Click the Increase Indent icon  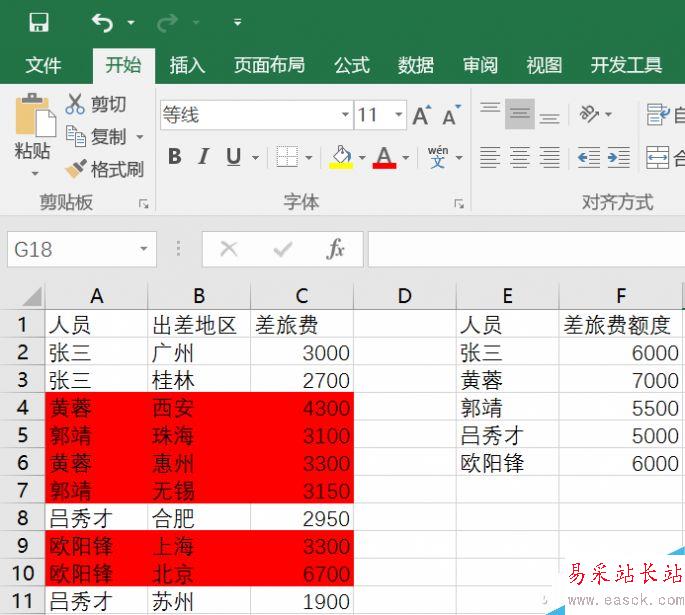619,157
